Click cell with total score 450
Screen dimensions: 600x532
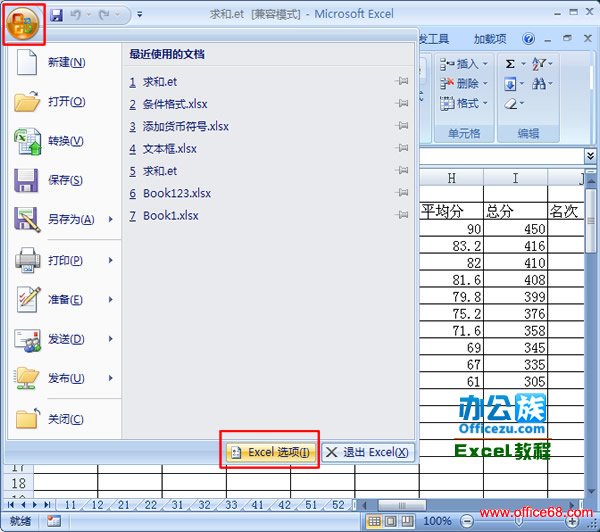tap(515, 229)
